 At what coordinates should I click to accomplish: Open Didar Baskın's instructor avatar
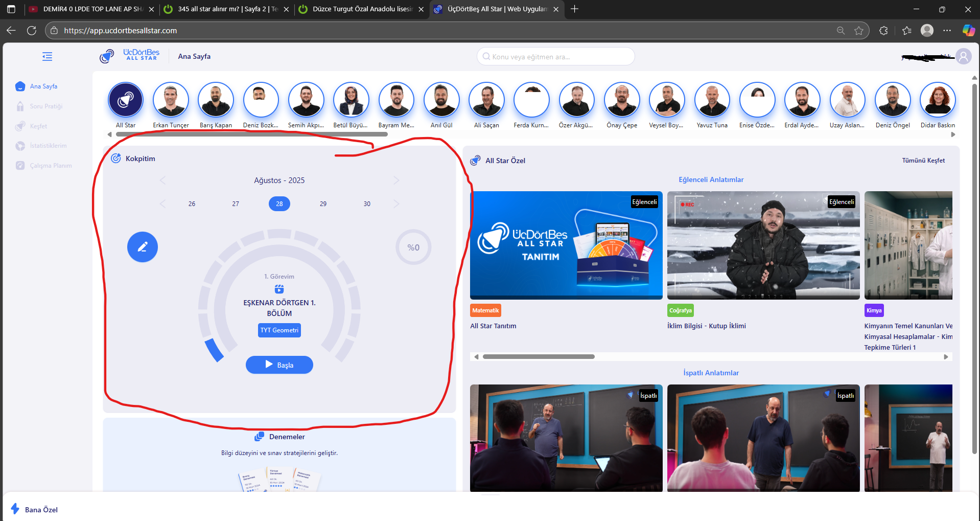click(x=938, y=100)
